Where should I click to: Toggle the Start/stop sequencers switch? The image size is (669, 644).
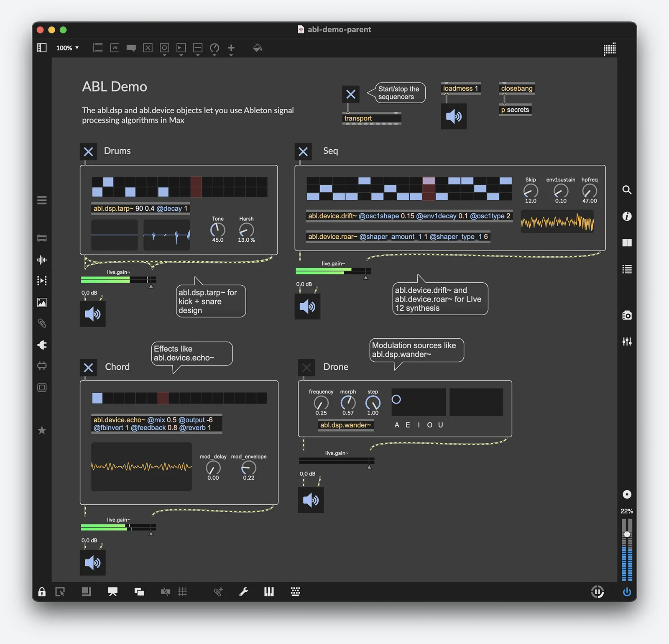point(351,94)
